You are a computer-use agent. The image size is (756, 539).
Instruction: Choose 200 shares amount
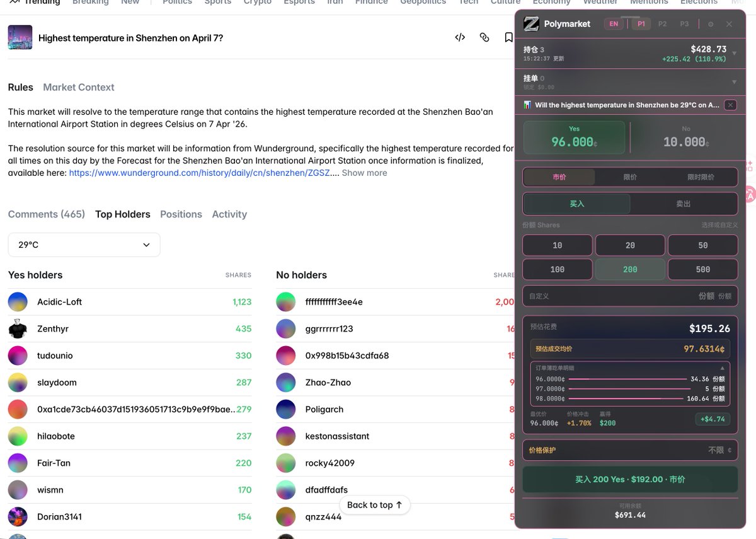[630, 269]
